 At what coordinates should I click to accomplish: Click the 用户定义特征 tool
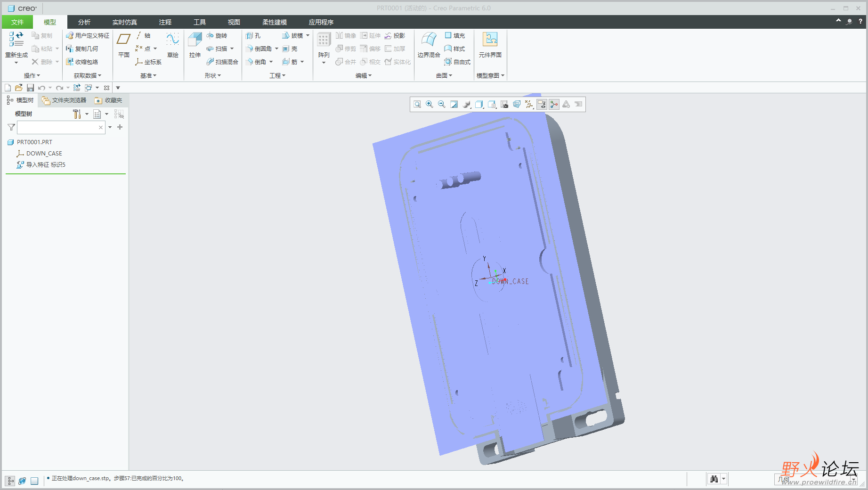(88, 36)
